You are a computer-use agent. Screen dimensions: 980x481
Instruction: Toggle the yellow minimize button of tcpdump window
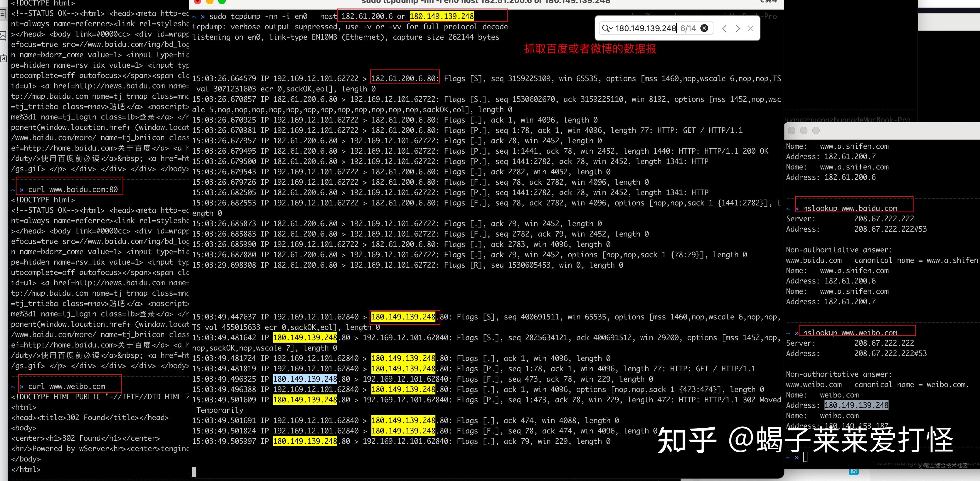pyautogui.click(x=209, y=2)
